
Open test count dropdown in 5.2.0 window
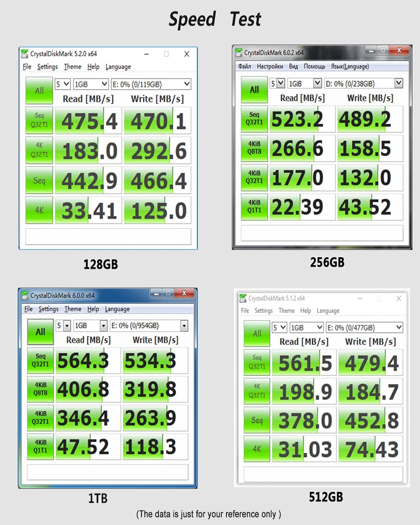click(62, 84)
